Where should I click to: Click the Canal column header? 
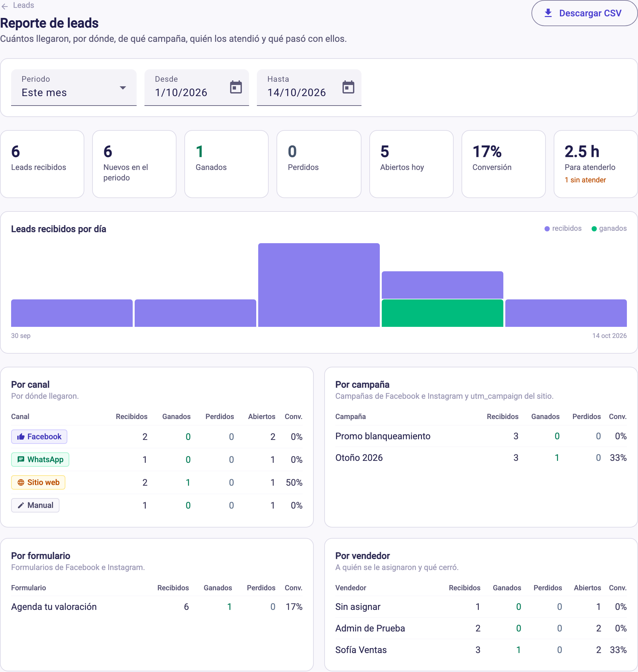point(20,417)
